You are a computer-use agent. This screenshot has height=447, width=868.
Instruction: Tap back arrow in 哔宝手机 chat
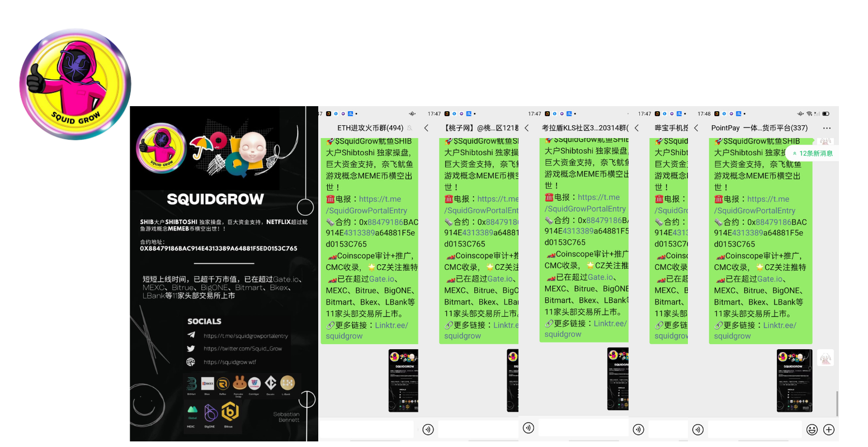coord(636,128)
